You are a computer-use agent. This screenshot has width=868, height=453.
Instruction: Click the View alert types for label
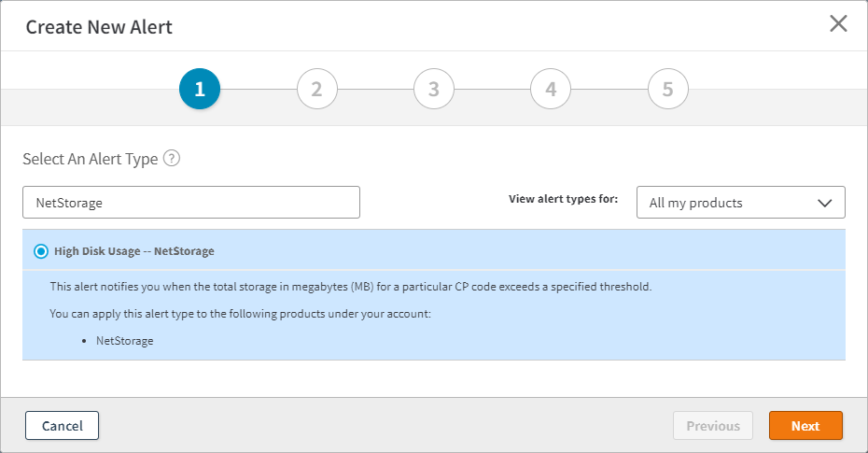click(563, 199)
